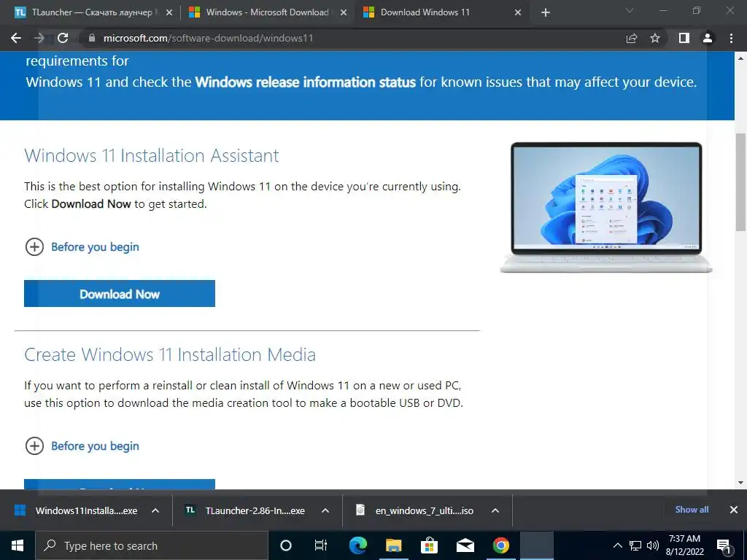Image resolution: width=747 pixels, height=560 pixels.
Task: Show hidden system tray icons
Action: coord(617,545)
